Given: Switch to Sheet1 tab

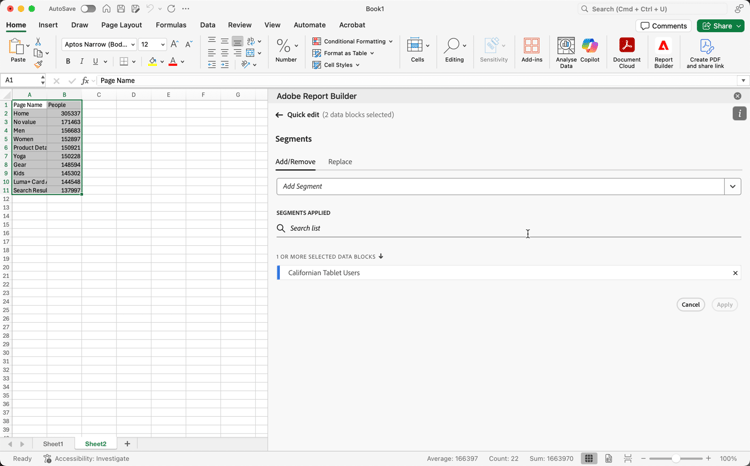Looking at the screenshot, I should (x=53, y=444).
